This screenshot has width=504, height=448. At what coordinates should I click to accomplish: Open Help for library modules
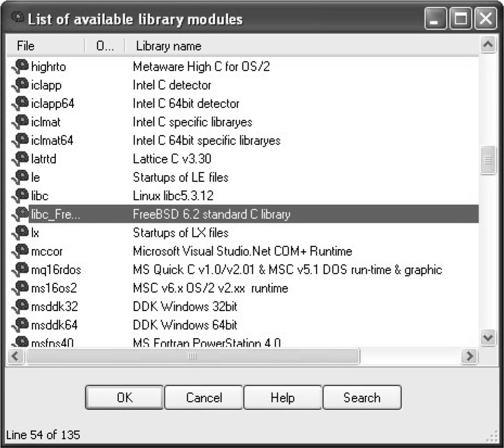pos(283,397)
